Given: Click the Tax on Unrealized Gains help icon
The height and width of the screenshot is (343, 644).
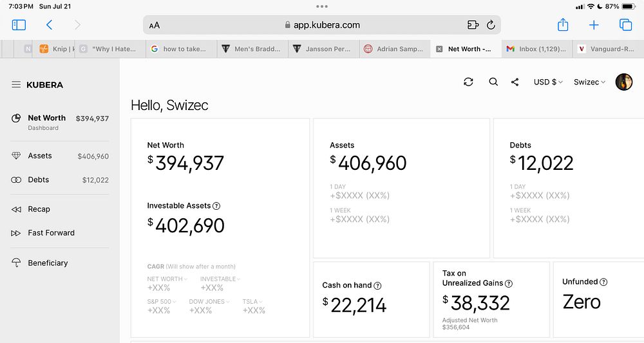Looking at the screenshot, I should tap(509, 284).
